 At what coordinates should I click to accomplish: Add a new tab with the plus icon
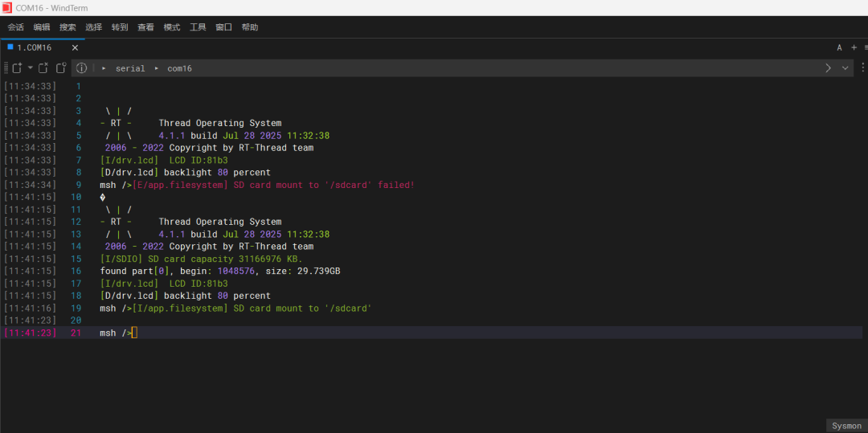click(854, 47)
